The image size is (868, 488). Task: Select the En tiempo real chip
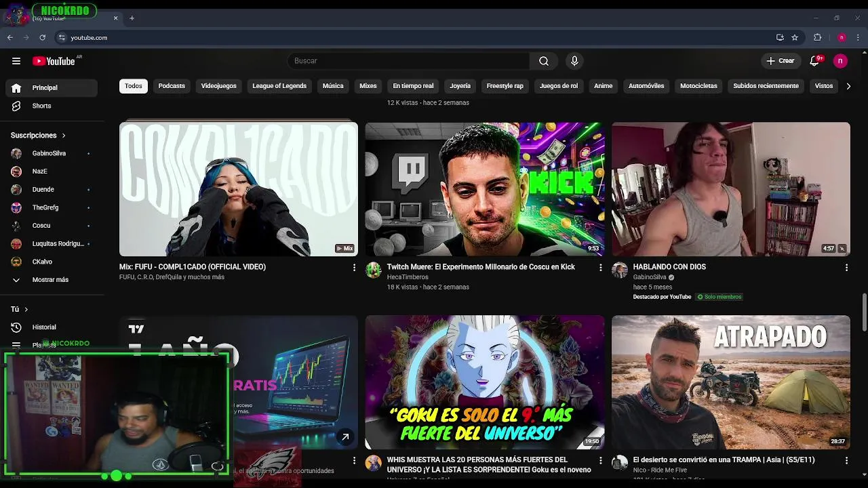413,86
